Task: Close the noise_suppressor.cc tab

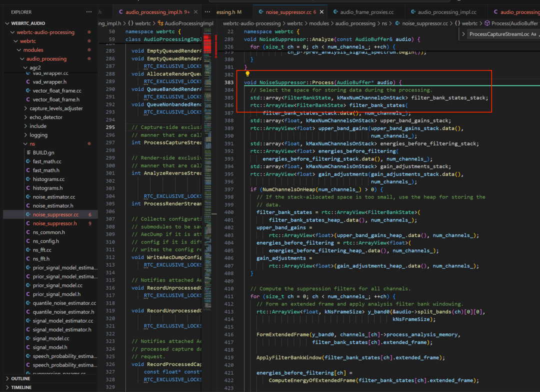Action: click(x=321, y=12)
